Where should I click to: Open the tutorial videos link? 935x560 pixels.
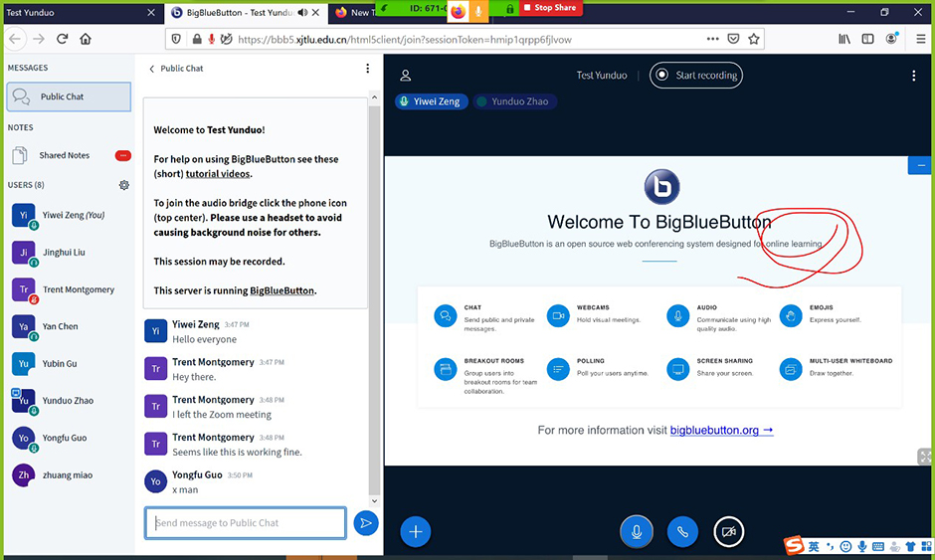[x=218, y=173]
